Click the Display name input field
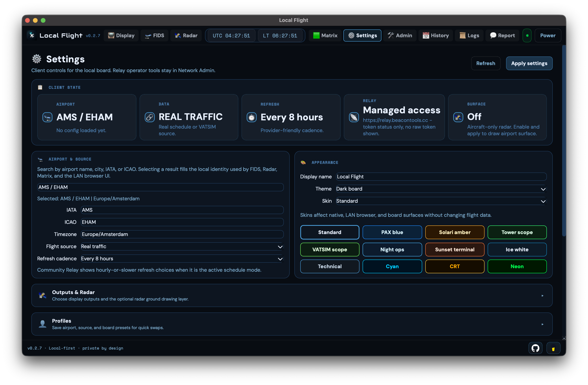Image resolution: width=588 pixels, height=385 pixels. [441, 177]
